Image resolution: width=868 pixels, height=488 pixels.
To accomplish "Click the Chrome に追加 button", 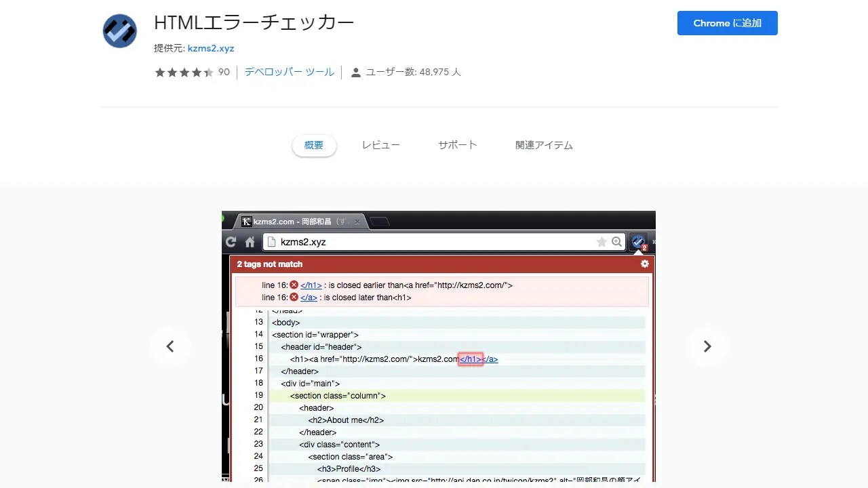I will (727, 23).
